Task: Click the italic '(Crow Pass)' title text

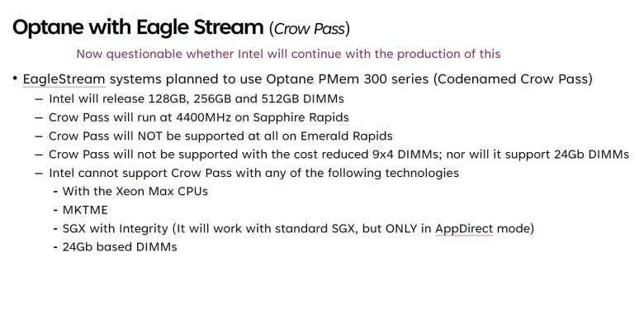Action: click(x=310, y=29)
